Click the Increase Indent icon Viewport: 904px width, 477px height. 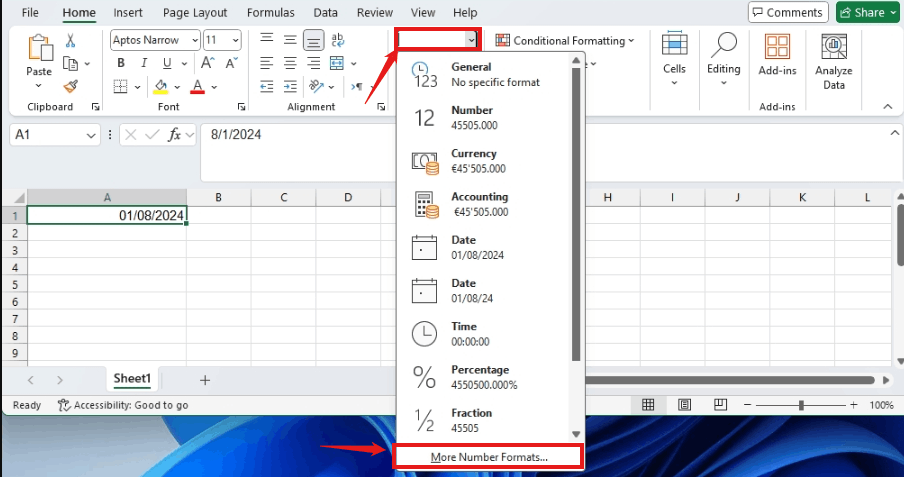(290, 87)
